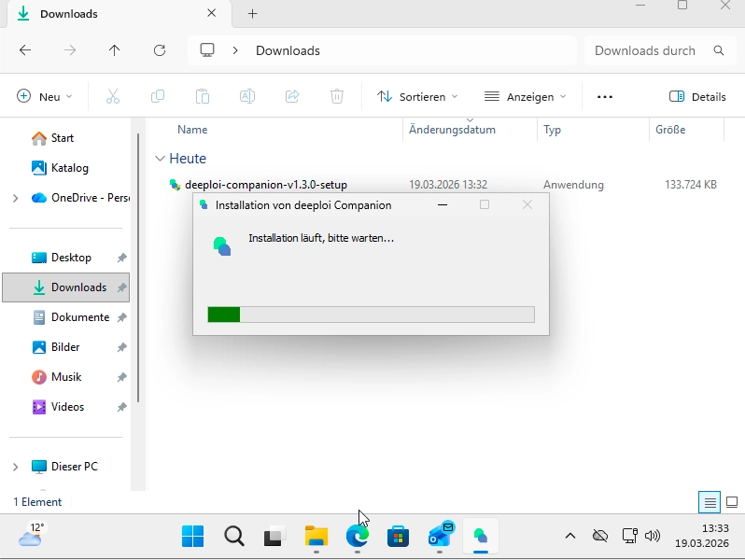745x560 pixels.
Task: Open taskbar Search
Action: pos(234,537)
